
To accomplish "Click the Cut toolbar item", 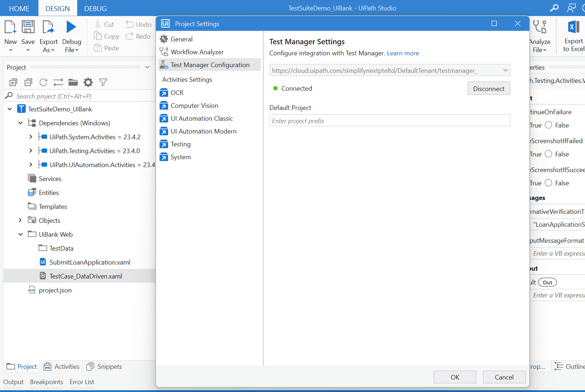I will click(x=104, y=24).
